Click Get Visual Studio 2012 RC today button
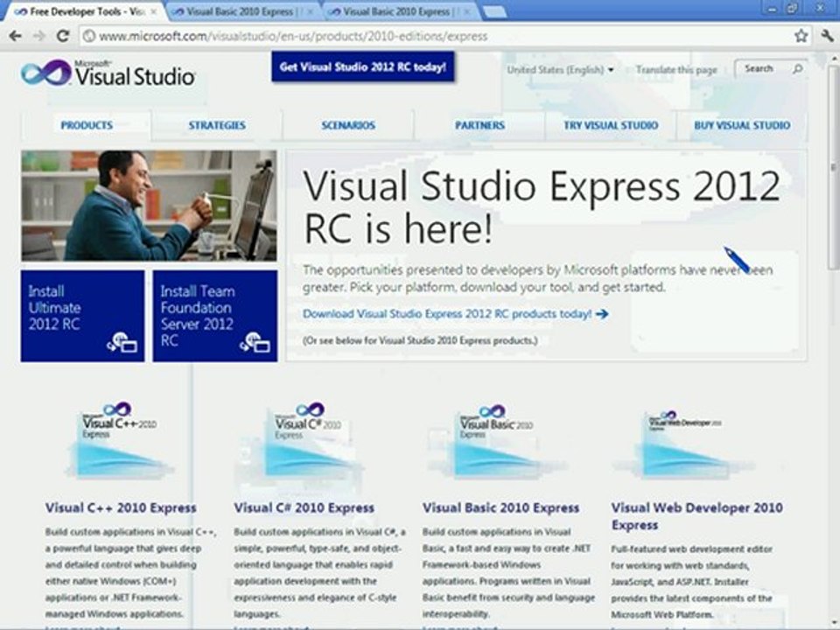Viewport: 840px width, 630px height. (362, 67)
